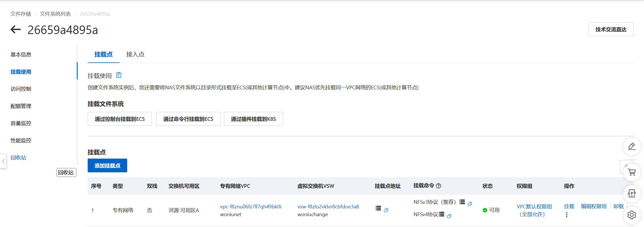
Task: Open the floating APP icon
Action: [632, 194]
